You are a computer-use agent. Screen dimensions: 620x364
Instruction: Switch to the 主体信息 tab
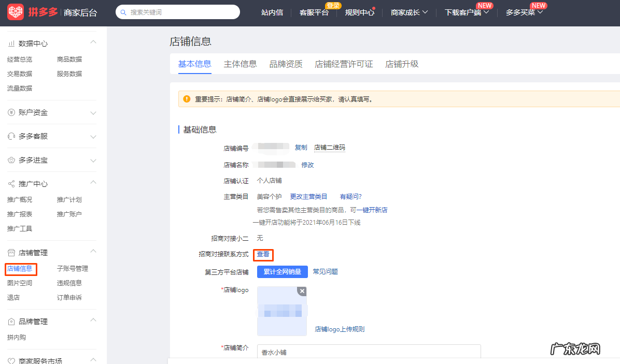(240, 64)
